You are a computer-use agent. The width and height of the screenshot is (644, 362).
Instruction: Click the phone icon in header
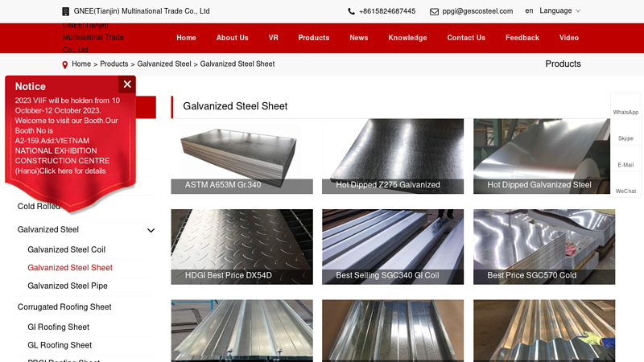coord(351,11)
